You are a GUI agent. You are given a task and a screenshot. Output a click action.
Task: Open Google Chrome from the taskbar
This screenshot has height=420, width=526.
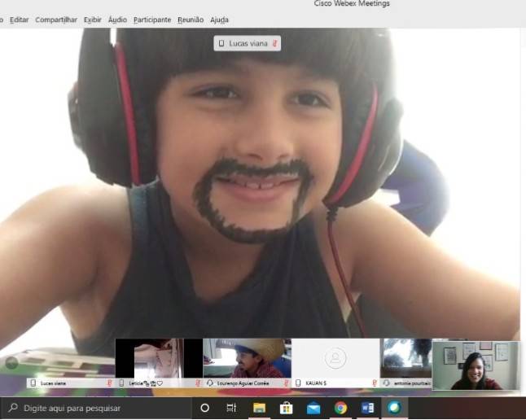click(340, 408)
